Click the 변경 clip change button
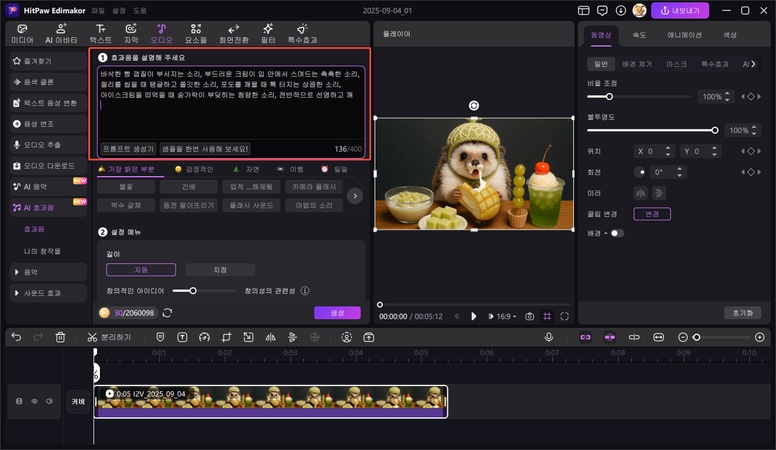The image size is (776, 450). 652,214
